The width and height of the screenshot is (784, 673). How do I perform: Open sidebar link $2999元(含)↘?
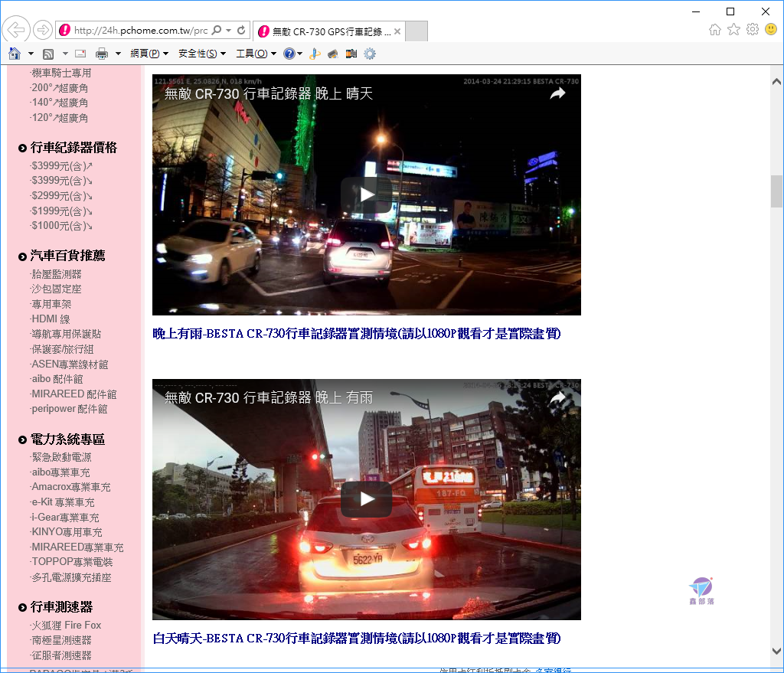click(x=61, y=196)
